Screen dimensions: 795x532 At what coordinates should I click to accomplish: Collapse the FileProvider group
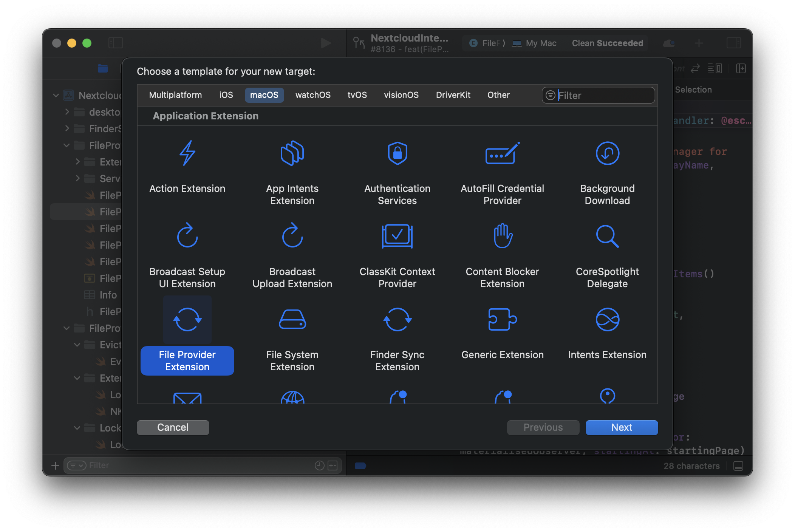point(67,145)
